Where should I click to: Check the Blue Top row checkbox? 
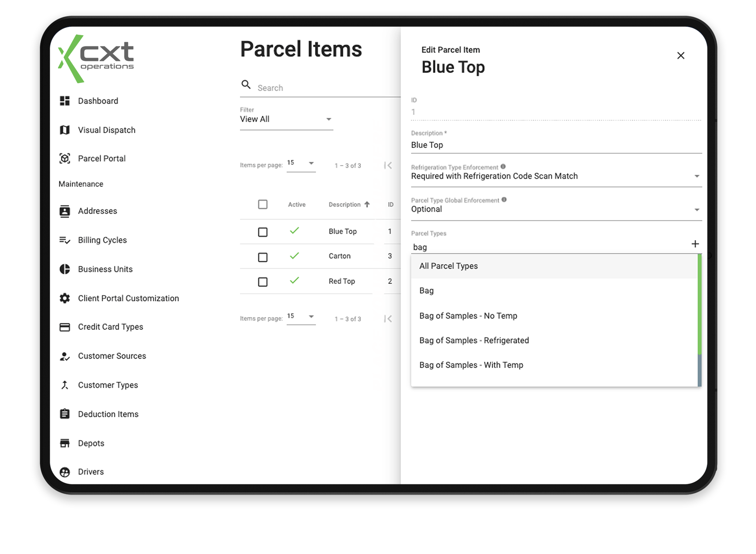263,232
